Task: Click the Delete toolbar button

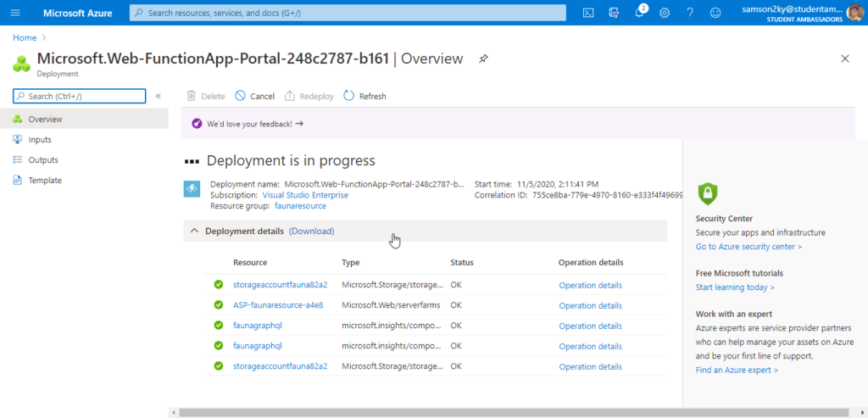Action: [x=206, y=97]
